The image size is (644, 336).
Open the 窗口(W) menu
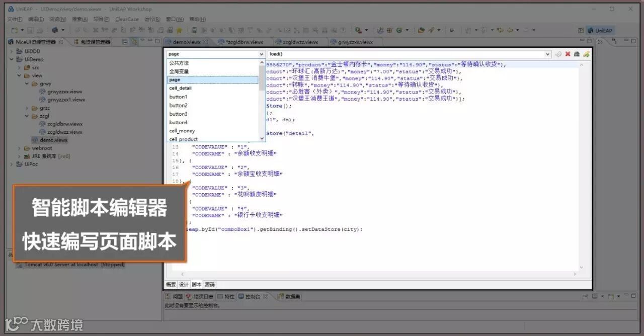coord(175,19)
